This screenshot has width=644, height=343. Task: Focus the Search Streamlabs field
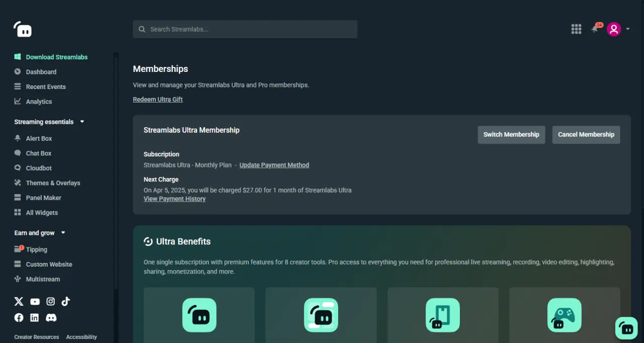tap(245, 29)
